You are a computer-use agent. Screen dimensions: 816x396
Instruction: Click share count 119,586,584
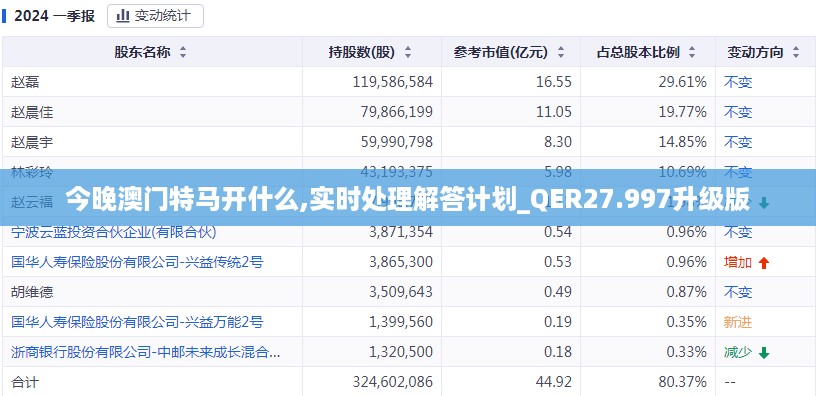(x=392, y=82)
